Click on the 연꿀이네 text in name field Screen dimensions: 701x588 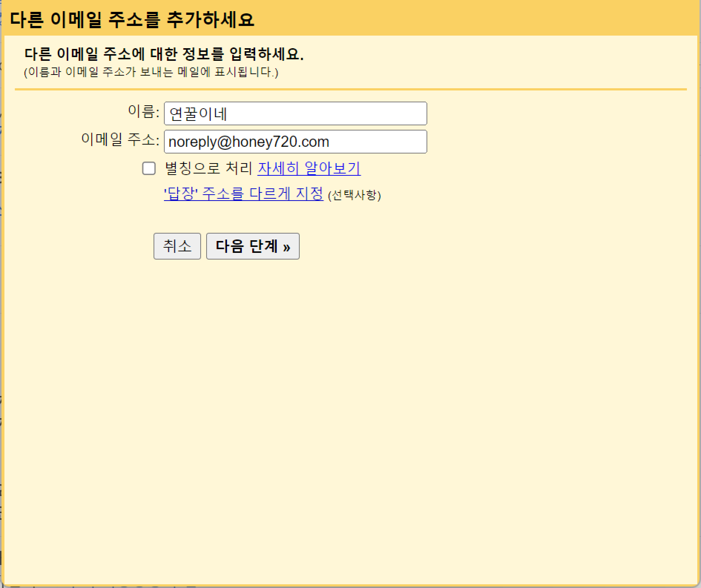198,114
